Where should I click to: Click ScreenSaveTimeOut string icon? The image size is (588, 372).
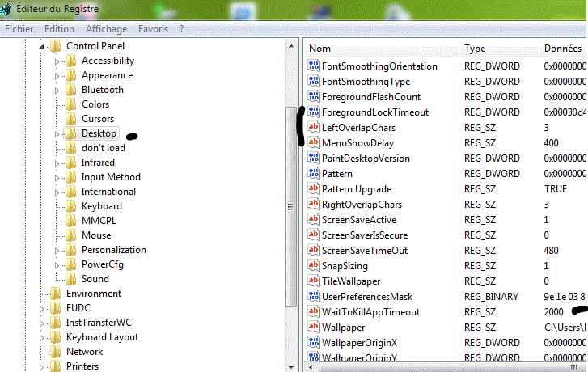coord(314,251)
